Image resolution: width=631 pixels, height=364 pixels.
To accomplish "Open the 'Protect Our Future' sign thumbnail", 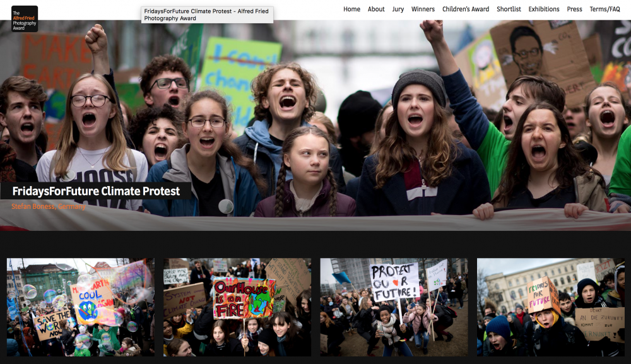I will coord(394,307).
